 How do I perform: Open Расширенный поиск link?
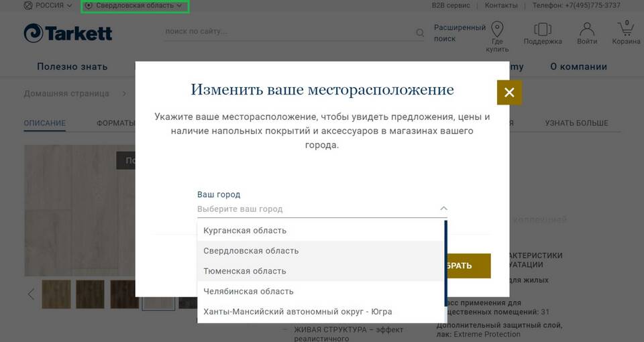click(460, 33)
